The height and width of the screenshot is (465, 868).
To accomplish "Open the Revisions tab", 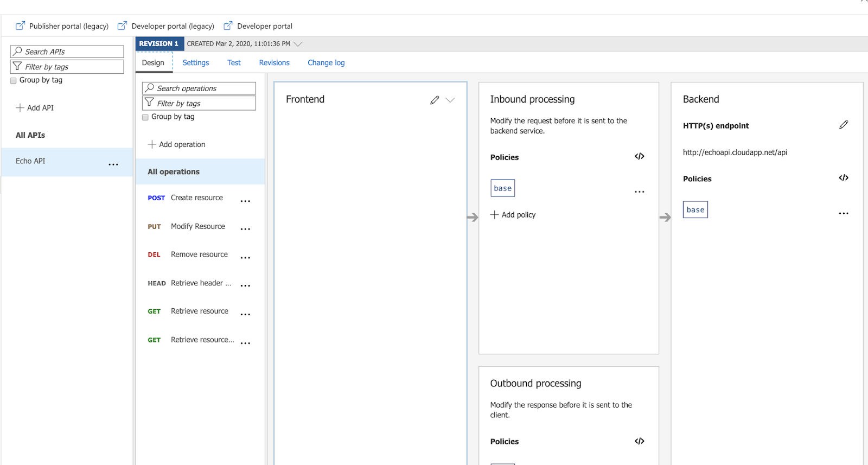I will (x=274, y=63).
